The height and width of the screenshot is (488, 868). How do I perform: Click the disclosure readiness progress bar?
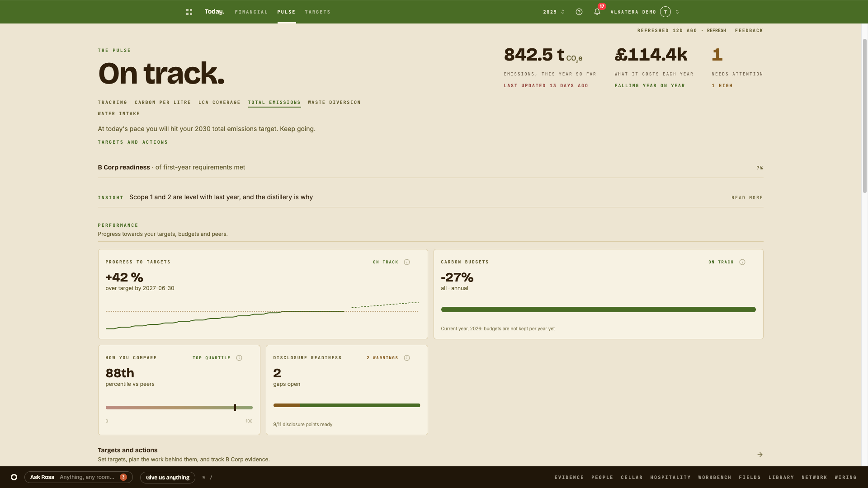pos(347,405)
